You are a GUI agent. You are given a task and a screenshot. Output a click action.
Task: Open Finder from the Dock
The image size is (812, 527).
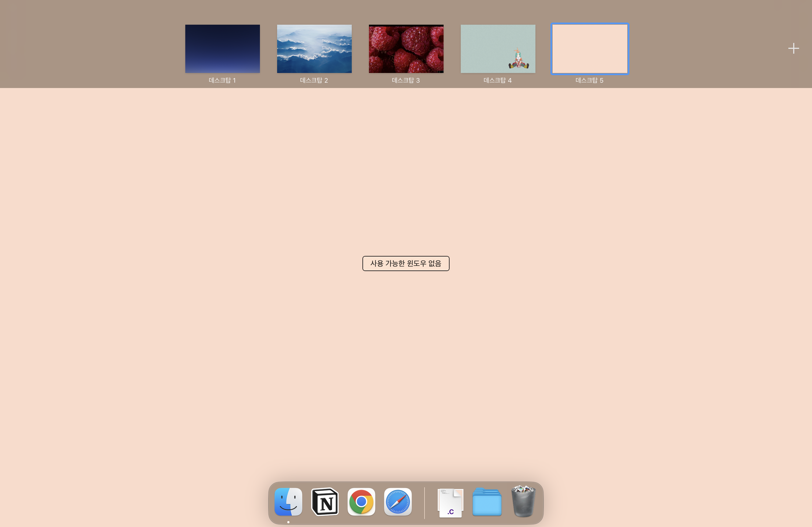288,502
